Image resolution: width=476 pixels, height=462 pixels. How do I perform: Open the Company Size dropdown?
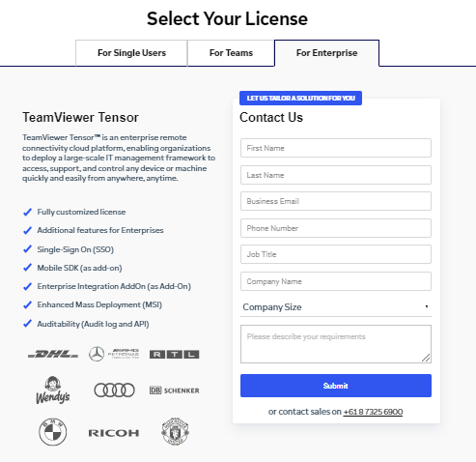pyautogui.click(x=336, y=307)
